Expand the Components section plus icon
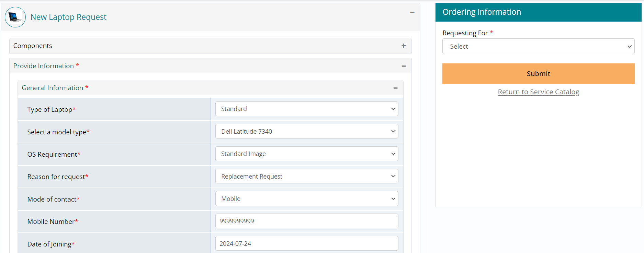Screen dimensions: 644x253 click(404, 46)
